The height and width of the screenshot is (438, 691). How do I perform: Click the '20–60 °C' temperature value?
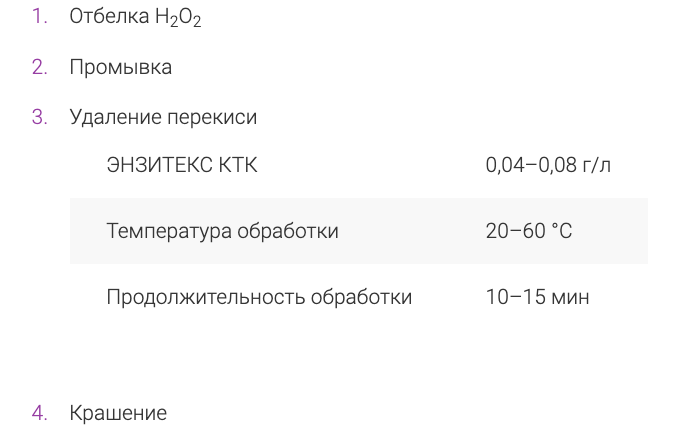[x=529, y=231]
